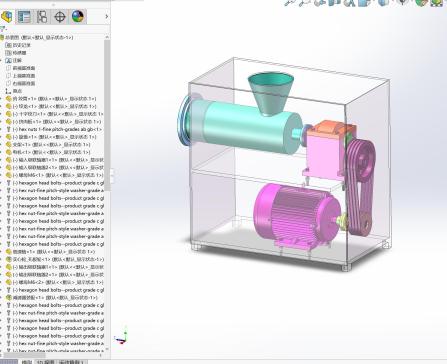Select the hexagon head bolts row just below M6<1>
The width and height of the screenshot is (447, 364).
pyautogui.click(x=55, y=183)
